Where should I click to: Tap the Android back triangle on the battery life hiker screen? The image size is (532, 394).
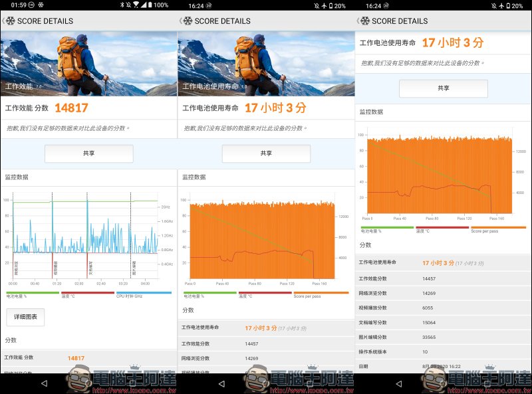(221, 383)
